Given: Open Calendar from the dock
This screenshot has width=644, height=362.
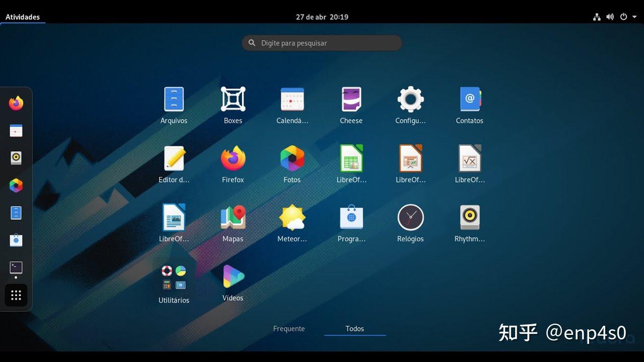Looking at the screenshot, I should point(16,131).
